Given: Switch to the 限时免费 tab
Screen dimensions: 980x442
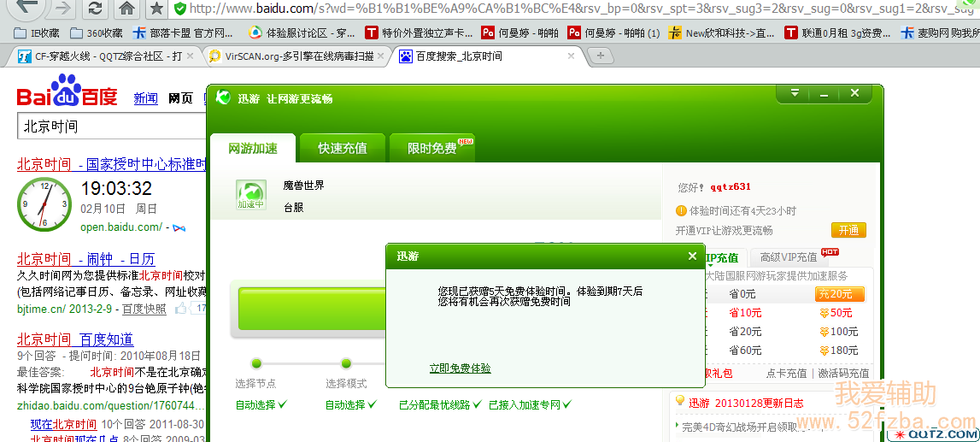Looking at the screenshot, I should pyautogui.click(x=431, y=149).
